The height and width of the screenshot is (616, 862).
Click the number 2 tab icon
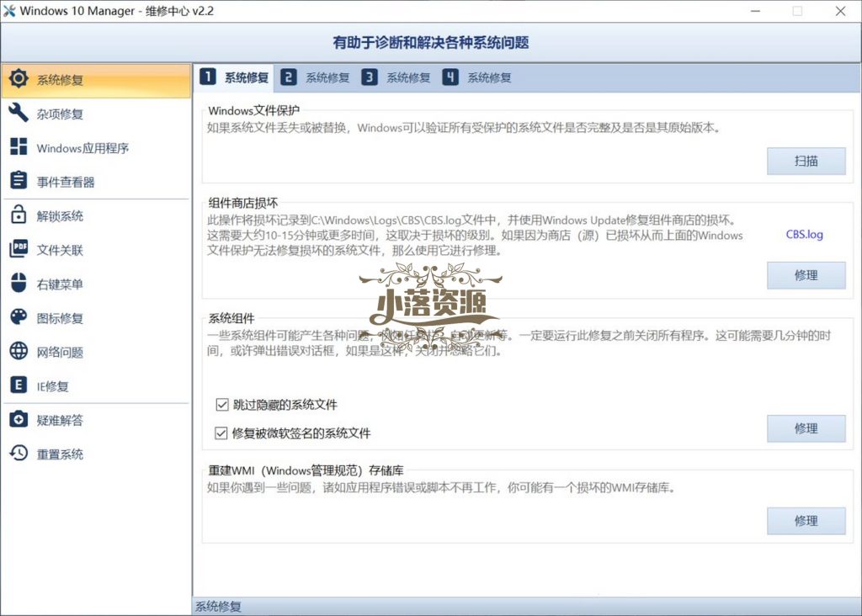tap(288, 77)
